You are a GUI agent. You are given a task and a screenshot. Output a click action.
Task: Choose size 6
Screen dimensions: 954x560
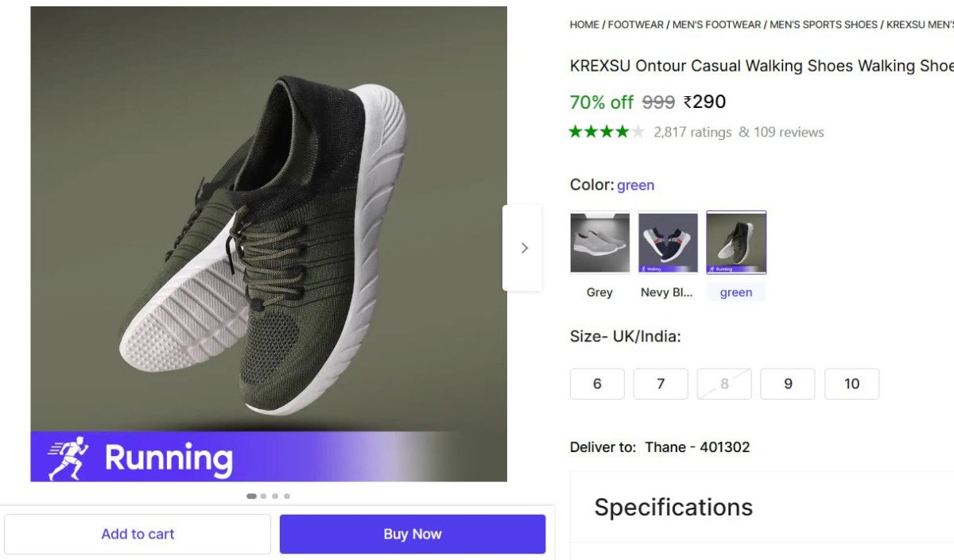click(597, 384)
